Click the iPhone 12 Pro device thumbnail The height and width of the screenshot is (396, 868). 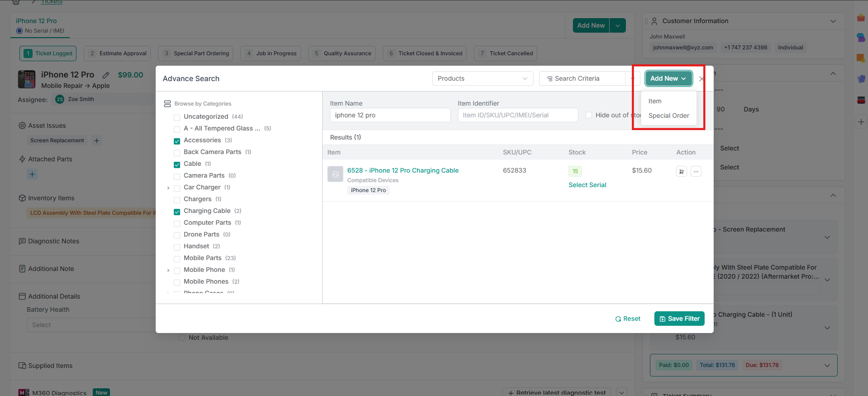(27, 79)
